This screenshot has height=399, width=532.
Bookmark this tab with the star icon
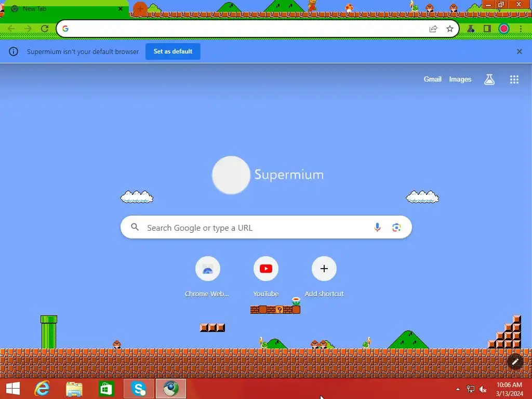pyautogui.click(x=450, y=29)
